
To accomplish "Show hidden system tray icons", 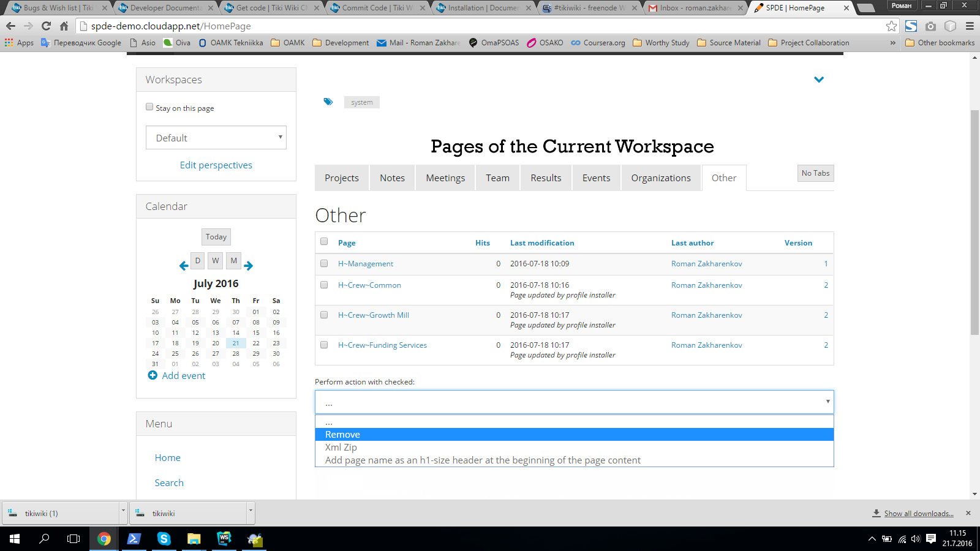I will tap(872, 539).
